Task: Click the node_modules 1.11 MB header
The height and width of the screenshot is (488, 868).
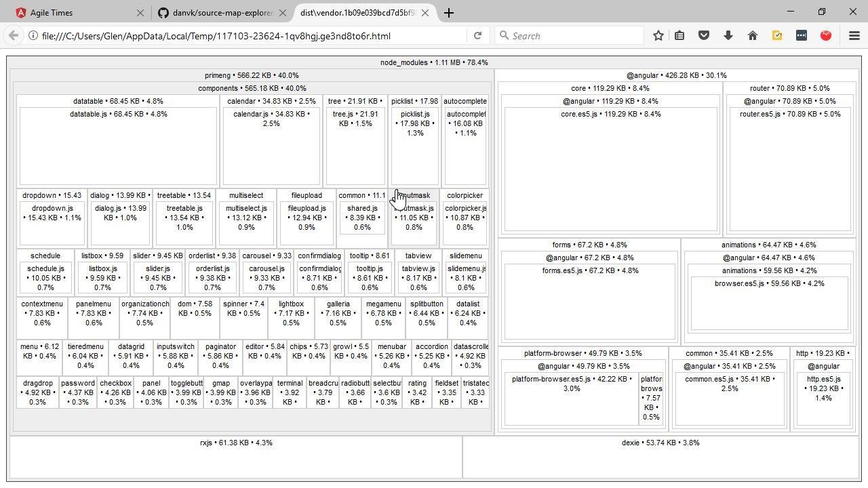Action: coord(434,62)
